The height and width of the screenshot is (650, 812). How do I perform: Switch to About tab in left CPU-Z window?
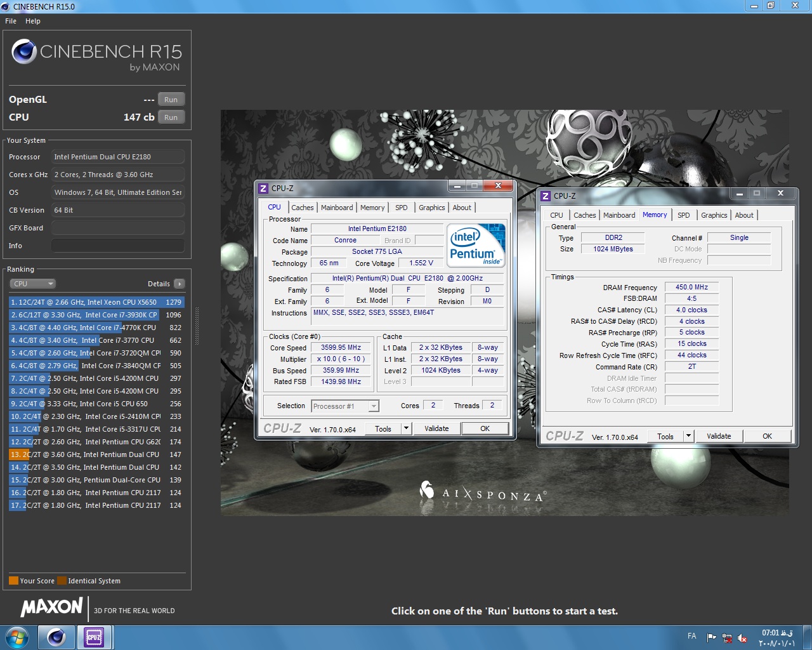(x=462, y=208)
